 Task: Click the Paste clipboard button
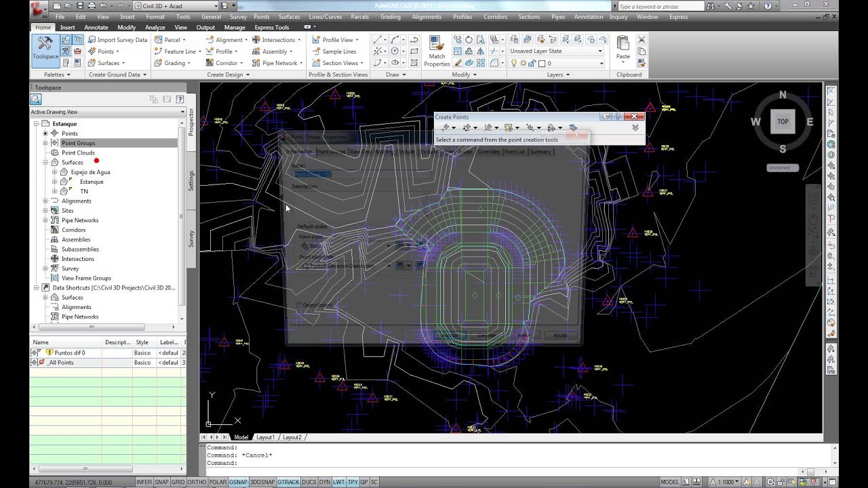coord(623,49)
